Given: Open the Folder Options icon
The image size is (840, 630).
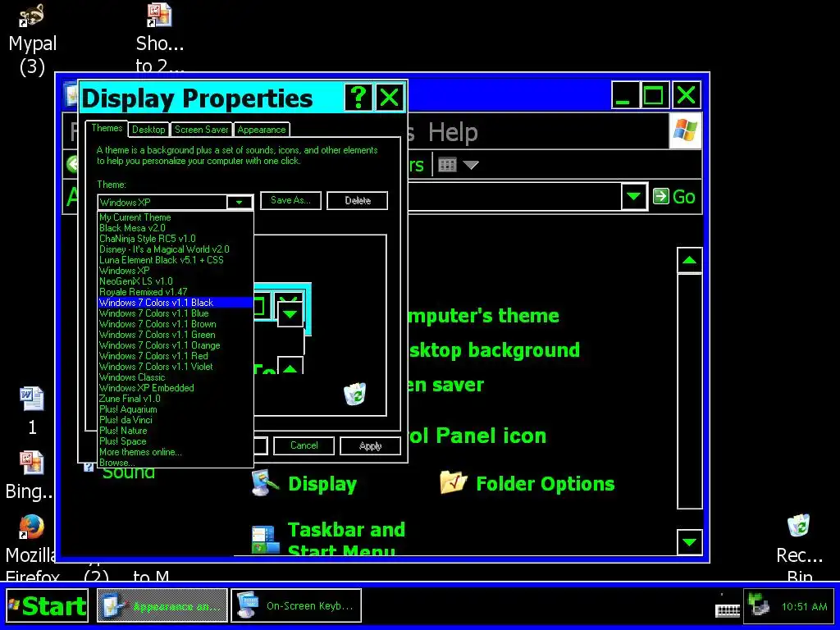Looking at the screenshot, I should [527, 484].
